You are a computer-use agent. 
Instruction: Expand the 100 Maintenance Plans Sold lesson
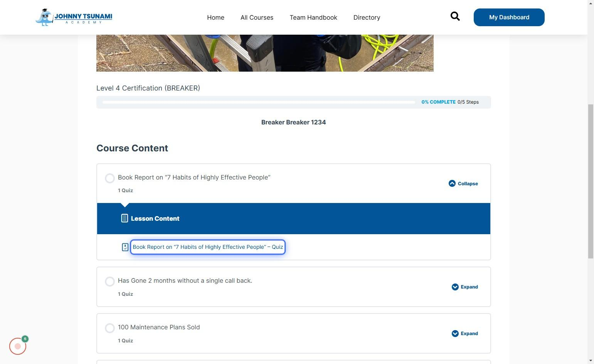[x=469, y=334]
